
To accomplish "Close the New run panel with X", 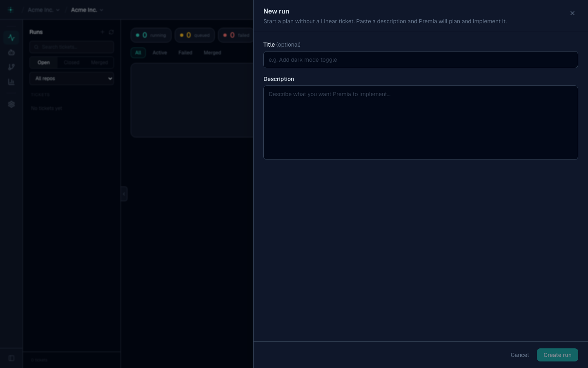I will point(572,13).
